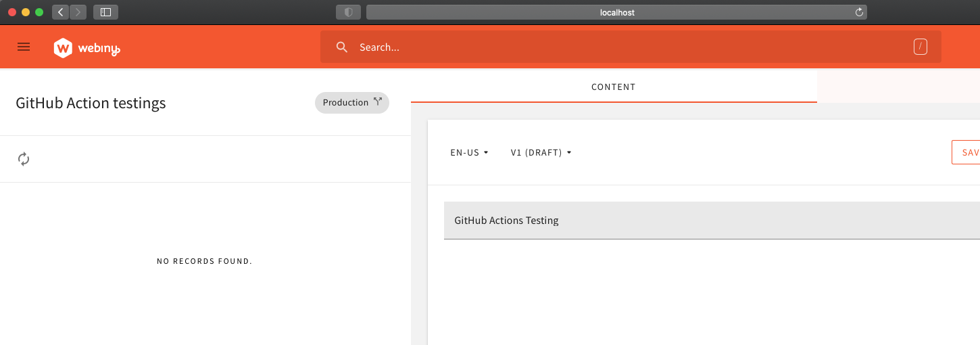Open the hamburger navigation menu
Viewport: 980px width, 345px height.
click(x=24, y=47)
